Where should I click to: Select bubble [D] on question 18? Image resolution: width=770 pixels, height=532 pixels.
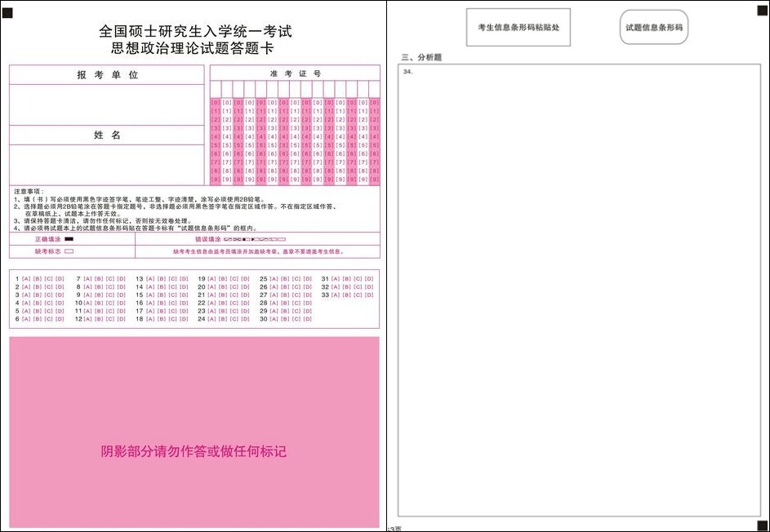[184, 319]
